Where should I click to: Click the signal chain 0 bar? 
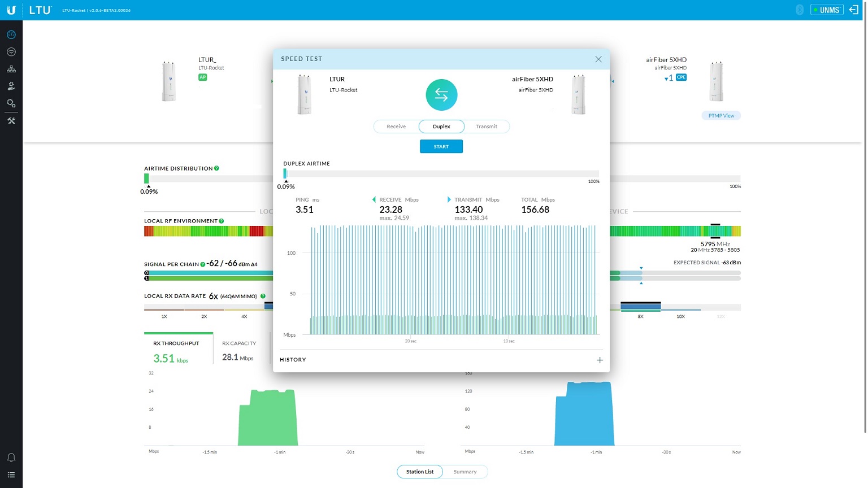click(x=211, y=273)
